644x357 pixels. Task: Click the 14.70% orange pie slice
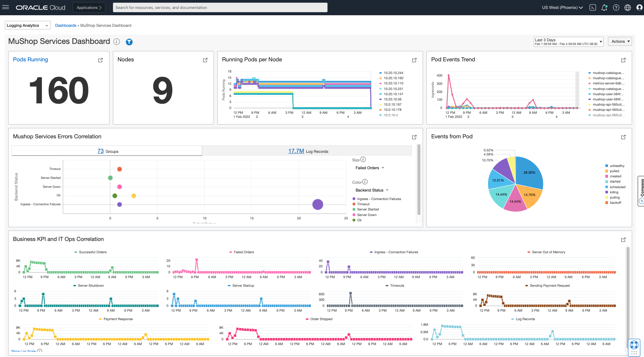(529, 195)
